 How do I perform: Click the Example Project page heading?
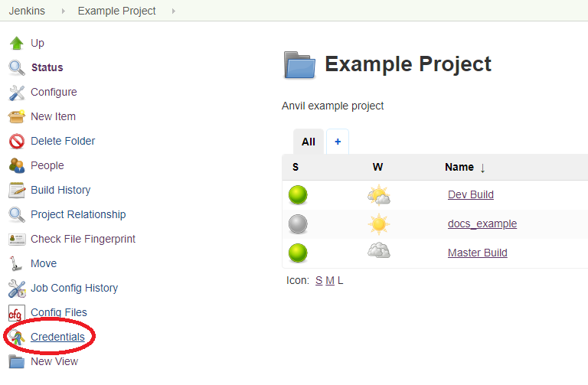408,64
